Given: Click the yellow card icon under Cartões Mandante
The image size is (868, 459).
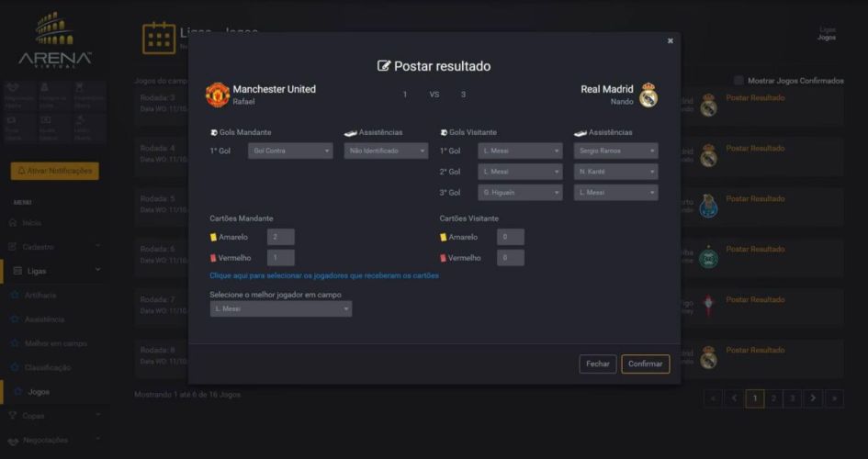Looking at the screenshot, I should click(213, 237).
